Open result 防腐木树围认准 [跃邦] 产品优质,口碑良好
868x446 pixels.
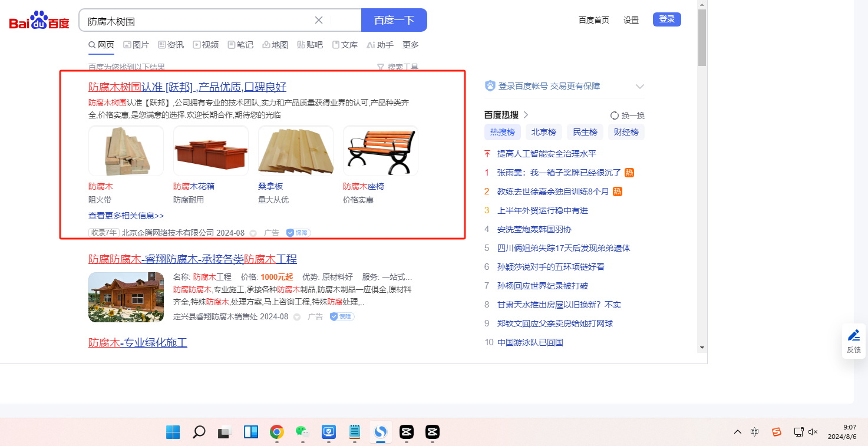[x=187, y=87]
